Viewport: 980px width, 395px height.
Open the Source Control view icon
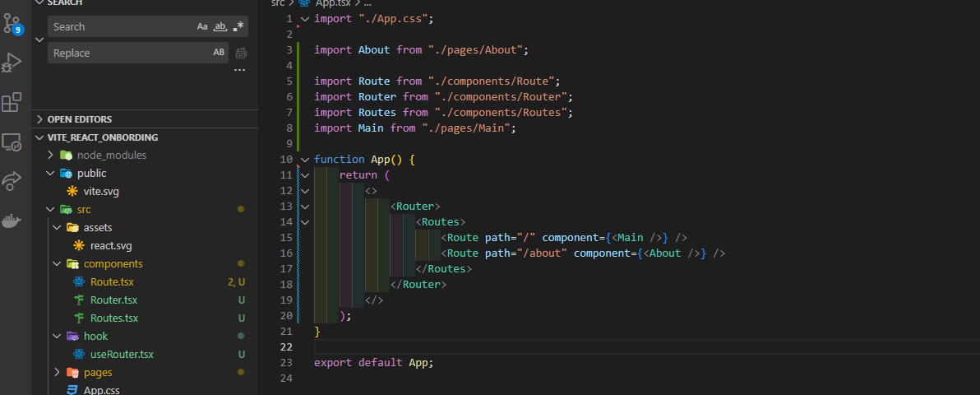pyautogui.click(x=12, y=23)
